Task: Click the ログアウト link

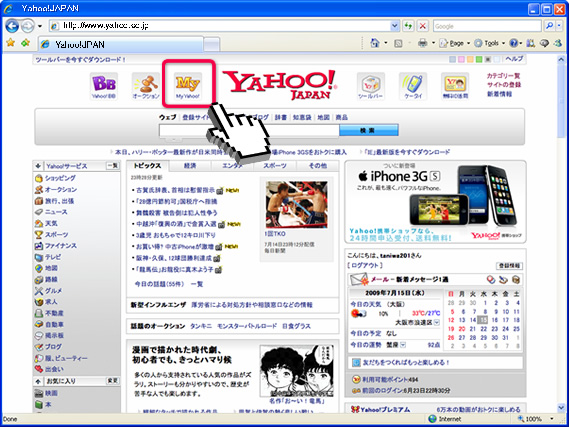Action: 365,266
